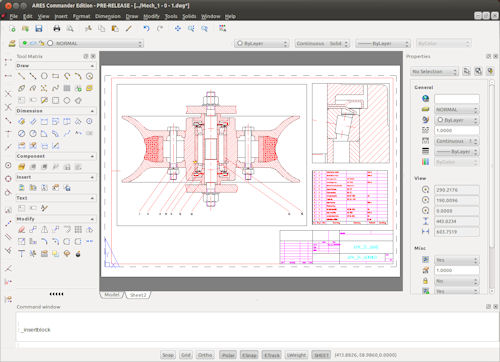Image resolution: width=500 pixels, height=362 pixels.
Task: Toggle LWeight display in the status bar
Action: click(x=296, y=355)
